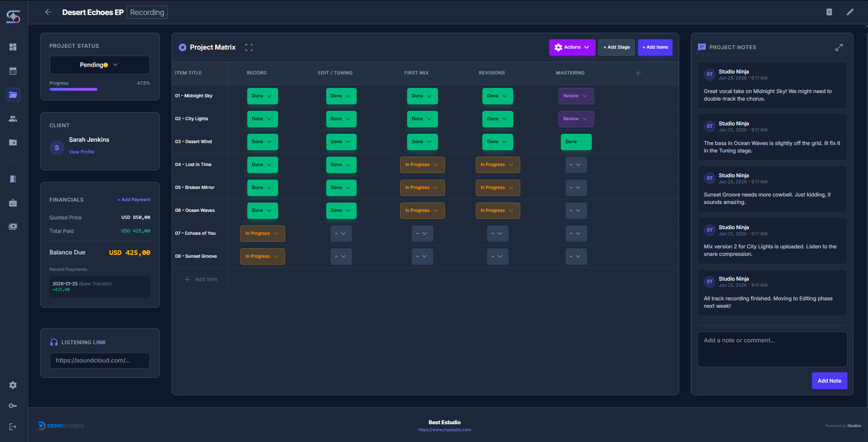The width and height of the screenshot is (868, 442).
Task: Change Mastering status for Midnight Sky from Review
Action: pyautogui.click(x=576, y=96)
